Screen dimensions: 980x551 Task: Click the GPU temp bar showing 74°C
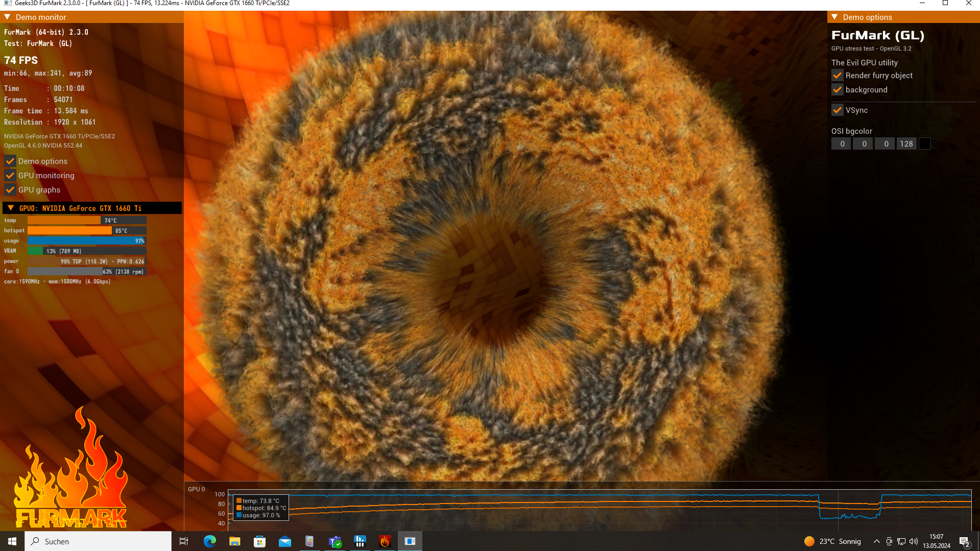tap(87, 221)
